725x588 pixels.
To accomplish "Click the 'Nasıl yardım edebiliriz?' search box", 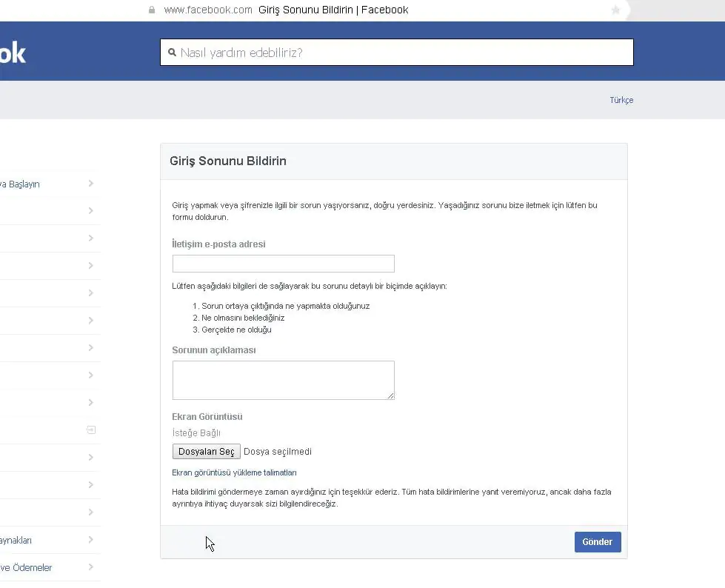I will (396, 52).
